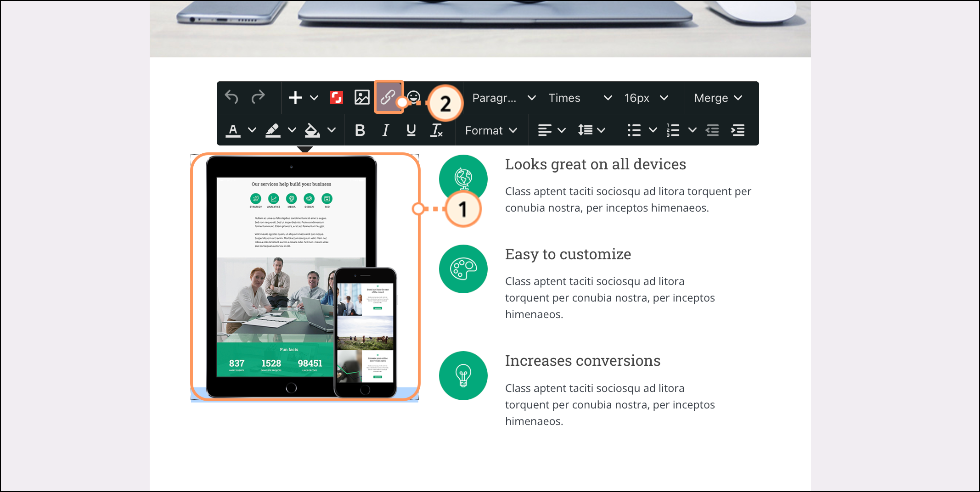
Task: Expand the bulleted list style arrow
Action: click(653, 130)
